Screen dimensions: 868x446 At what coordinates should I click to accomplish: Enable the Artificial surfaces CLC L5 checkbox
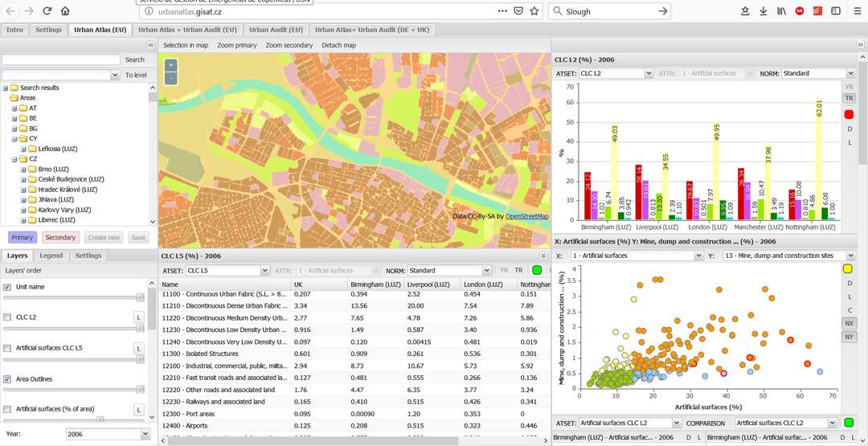tap(7, 348)
